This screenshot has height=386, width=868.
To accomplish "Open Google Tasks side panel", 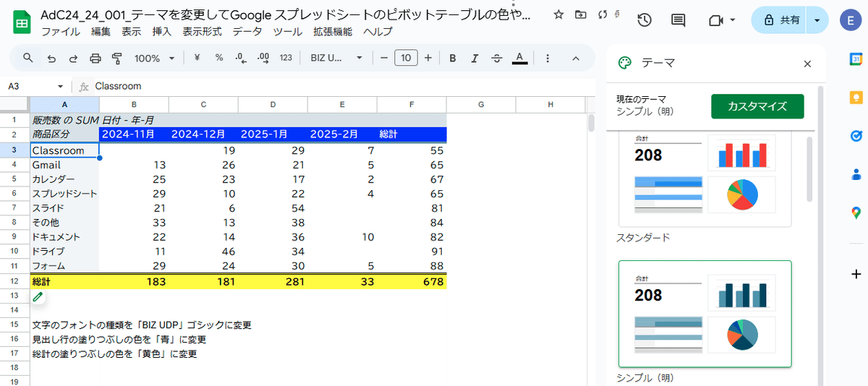I will [856, 136].
